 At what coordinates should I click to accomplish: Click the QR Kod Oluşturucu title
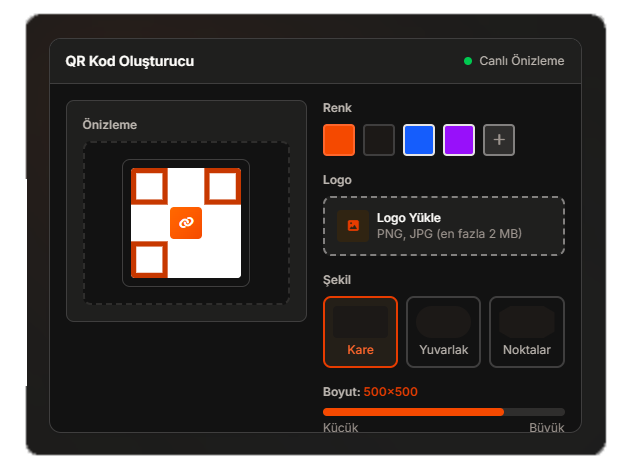130,61
